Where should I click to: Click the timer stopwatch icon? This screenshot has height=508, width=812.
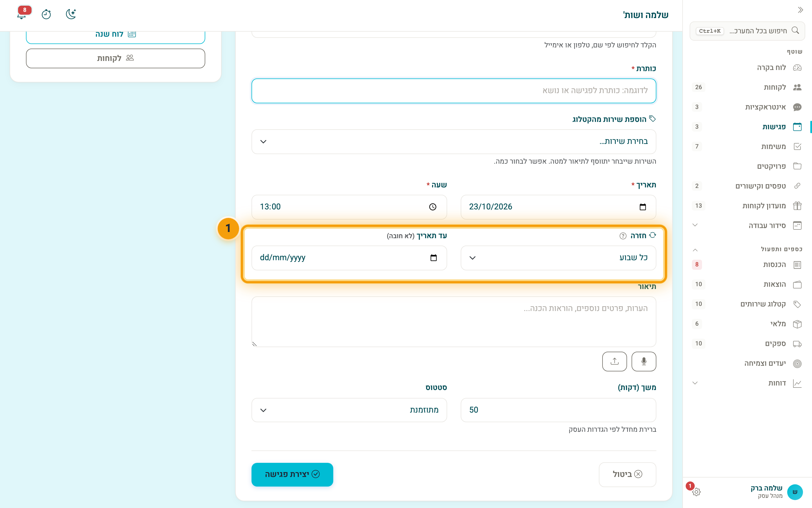coord(46,14)
